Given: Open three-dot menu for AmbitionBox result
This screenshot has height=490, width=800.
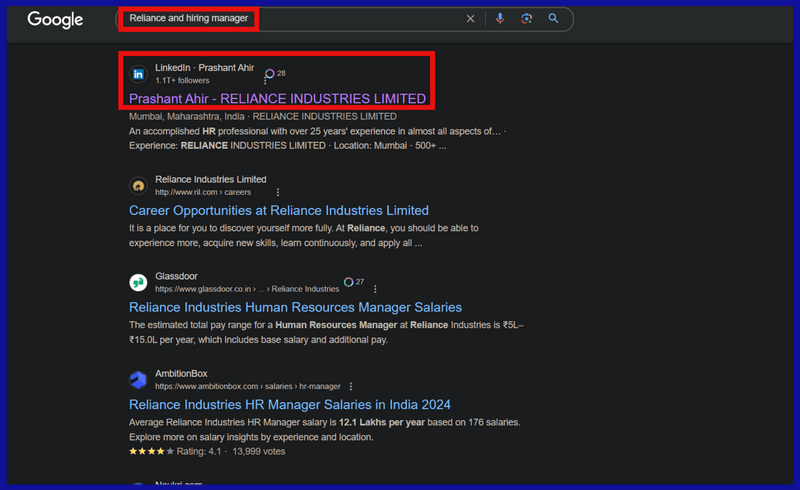Looking at the screenshot, I should (351, 386).
